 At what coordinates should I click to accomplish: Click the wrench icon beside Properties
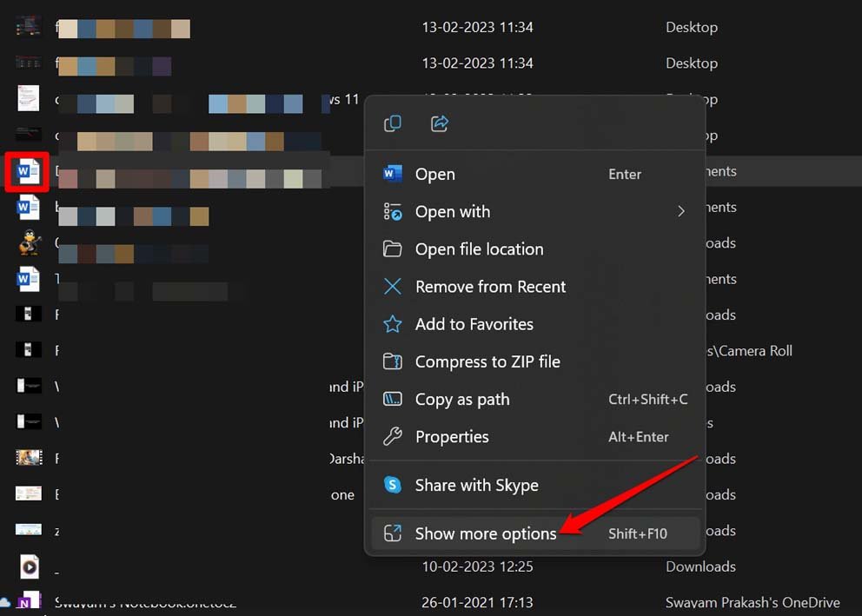[392, 436]
